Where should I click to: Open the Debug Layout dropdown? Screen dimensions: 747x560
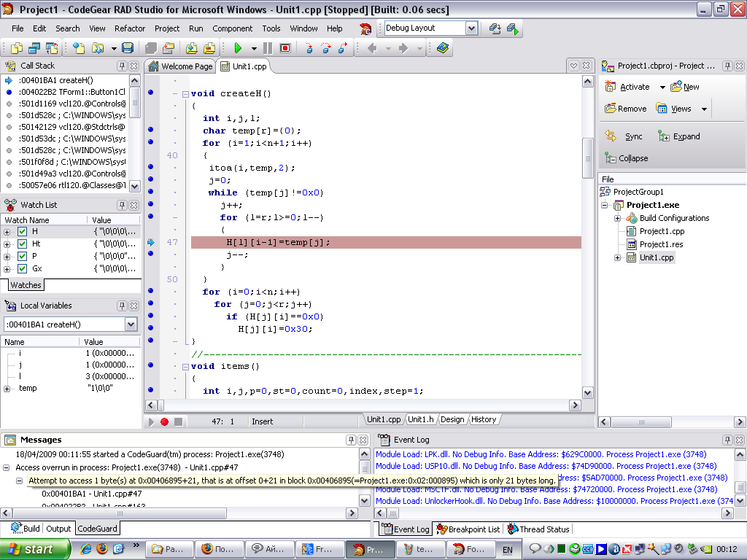click(471, 28)
